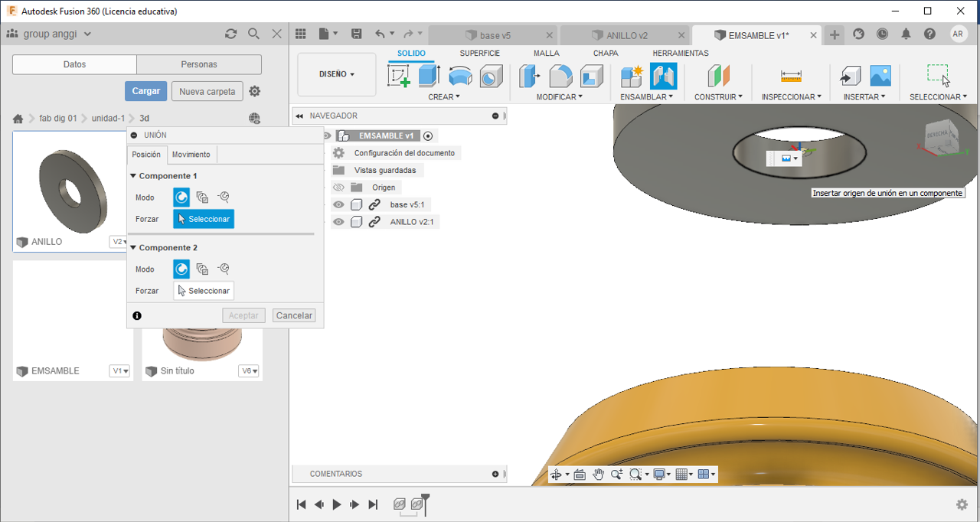This screenshot has height=522, width=980.
Task: Hide the base v5:1 component
Action: click(x=338, y=204)
